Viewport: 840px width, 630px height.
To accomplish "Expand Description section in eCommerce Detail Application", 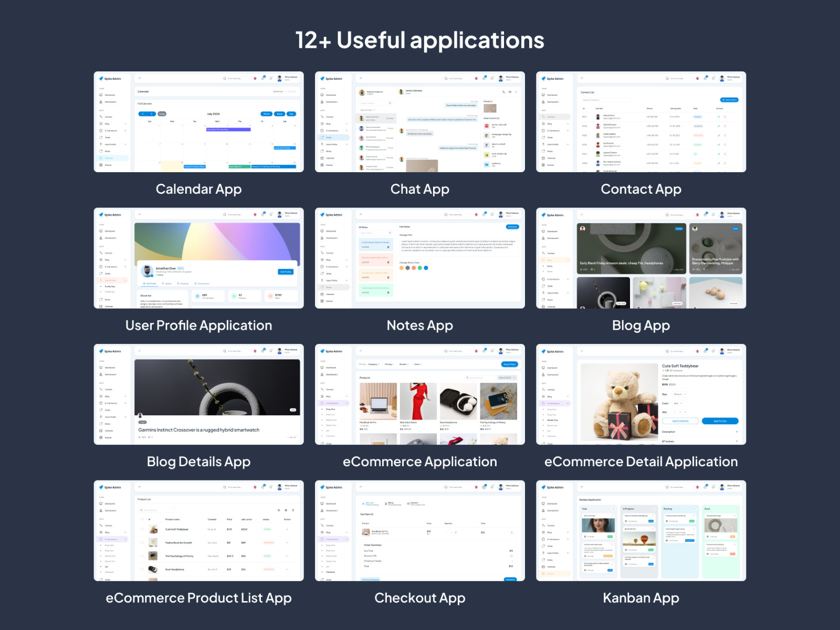I will [x=700, y=432].
